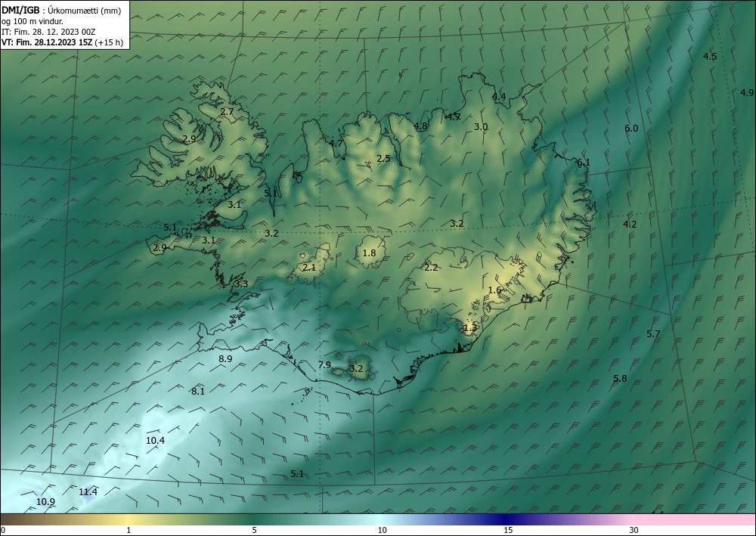Click the 4.2 value label
The height and width of the screenshot is (536, 756).
[x=630, y=224]
